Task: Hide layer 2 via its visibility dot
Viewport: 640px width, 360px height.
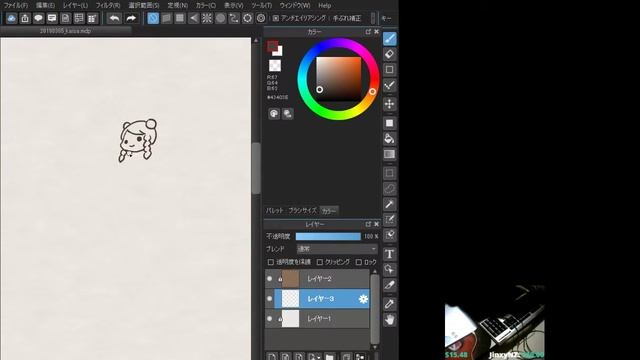Action: click(x=269, y=279)
